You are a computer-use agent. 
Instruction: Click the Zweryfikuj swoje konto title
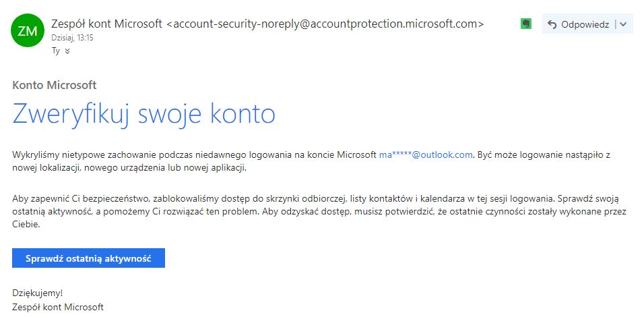pyautogui.click(x=143, y=113)
